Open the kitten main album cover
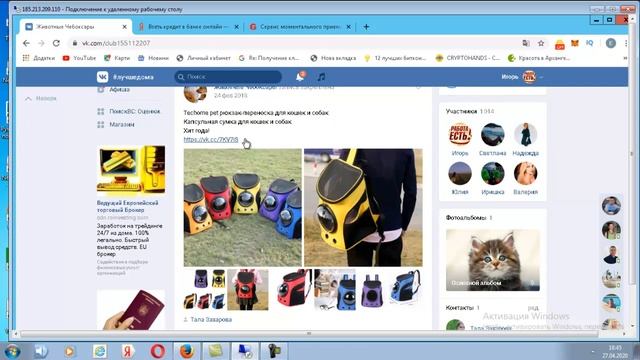640x360 pixels. point(493,260)
